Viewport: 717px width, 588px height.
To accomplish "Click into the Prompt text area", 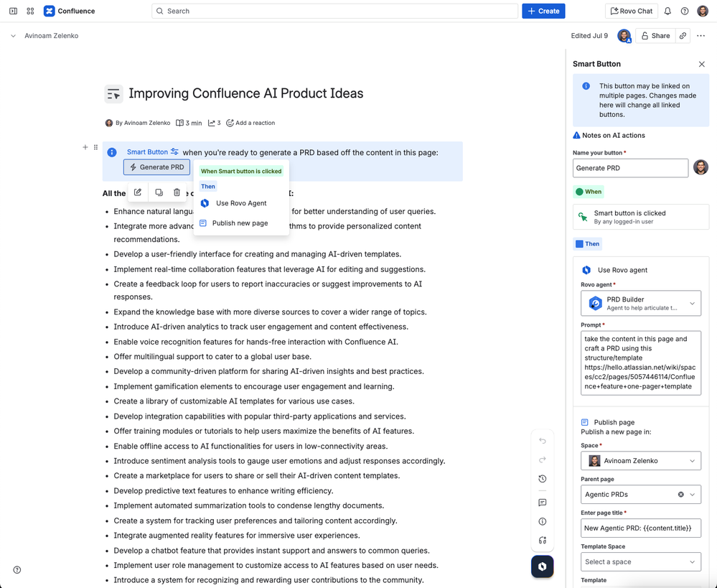I will [641, 363].
